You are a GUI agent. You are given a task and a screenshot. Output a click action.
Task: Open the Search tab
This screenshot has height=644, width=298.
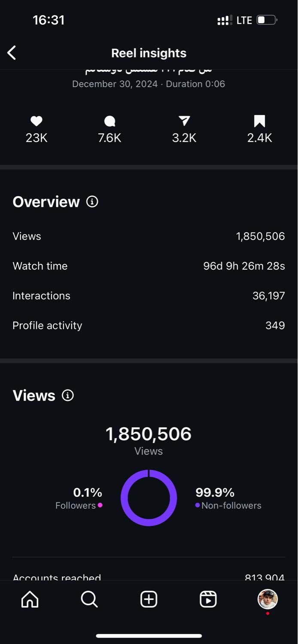tap(89, 599)
